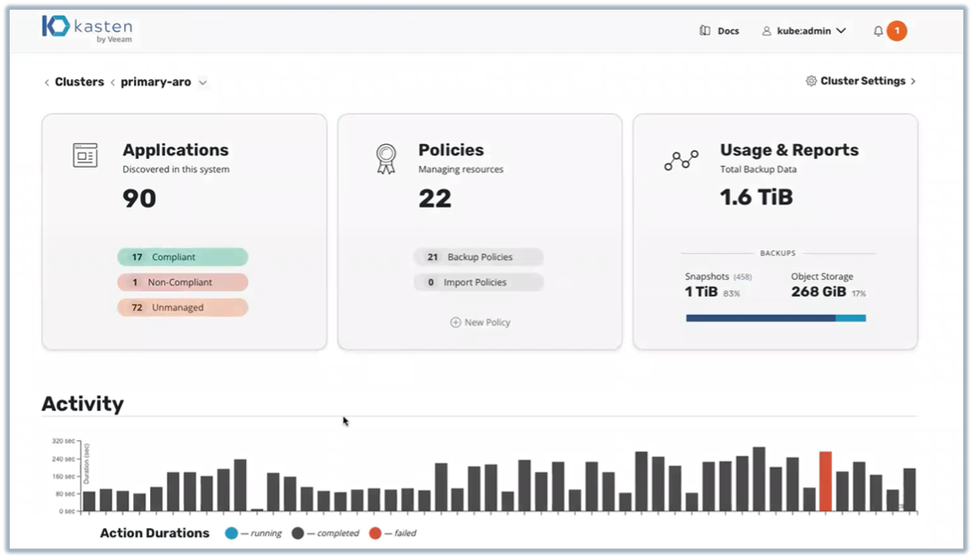
Task: Click the Applications card icon
Action: pos(85,155)
